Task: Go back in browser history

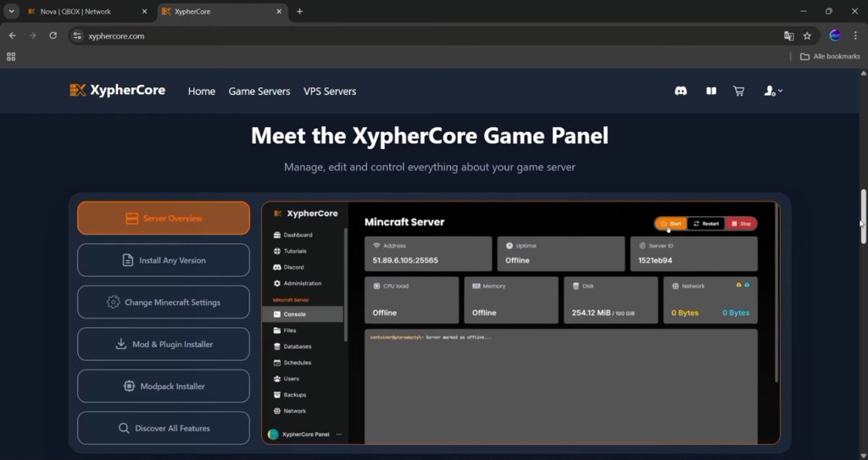Action: 12,36
